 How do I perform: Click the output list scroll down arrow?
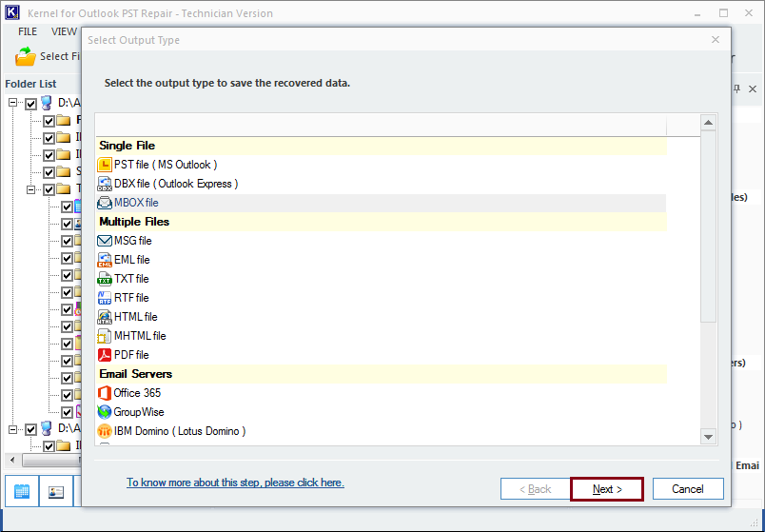pyautogui.click(x=709, y=437)
